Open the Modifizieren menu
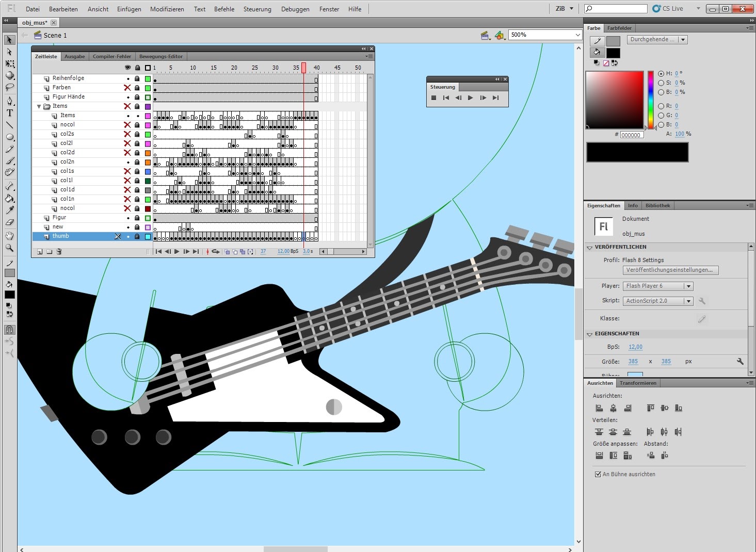The width and height of the screenshot is (756, 552). point(167,9)
